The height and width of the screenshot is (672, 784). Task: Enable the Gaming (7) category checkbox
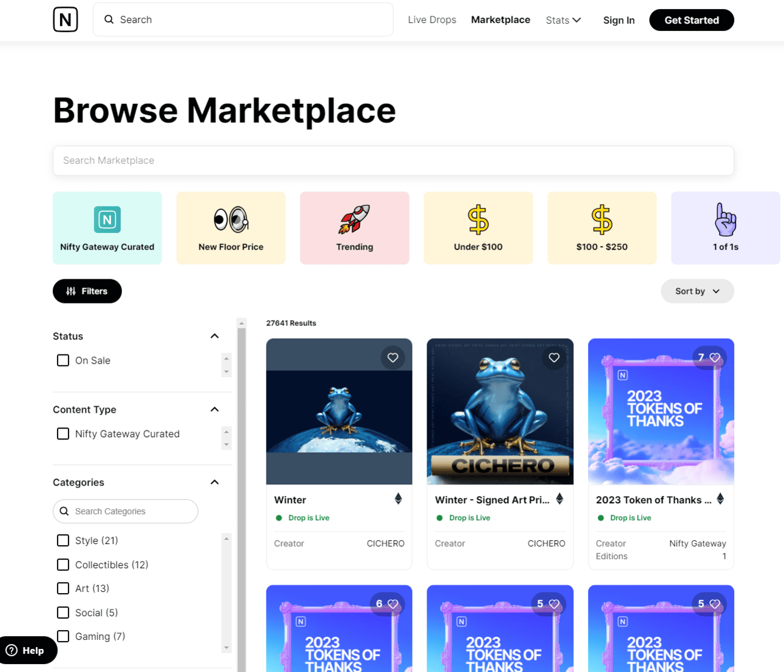coord(63,636)
